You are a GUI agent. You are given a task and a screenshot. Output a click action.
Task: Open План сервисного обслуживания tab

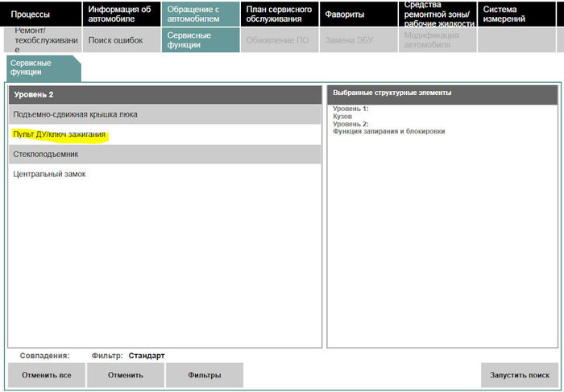(279, 14)
